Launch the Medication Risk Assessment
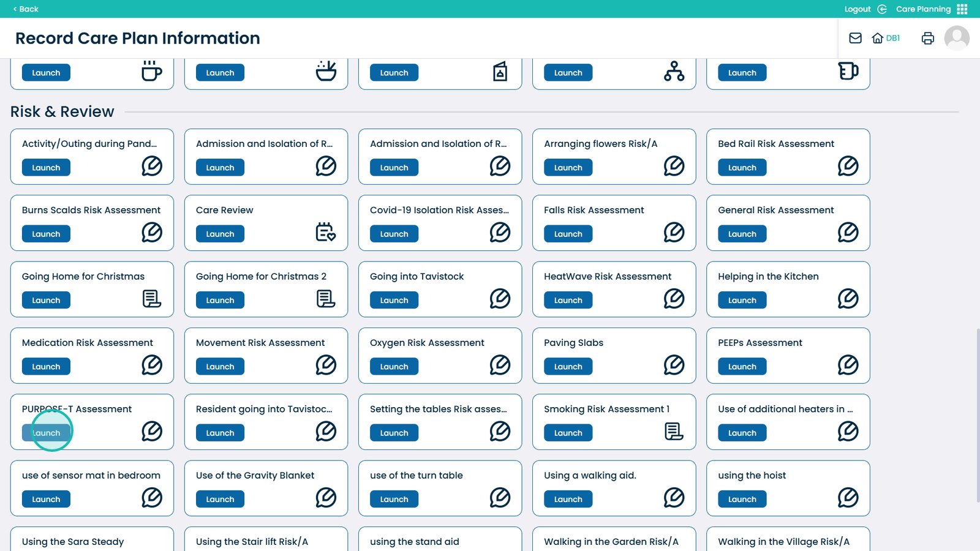This screenshot has height=551, width=980. 46,367
